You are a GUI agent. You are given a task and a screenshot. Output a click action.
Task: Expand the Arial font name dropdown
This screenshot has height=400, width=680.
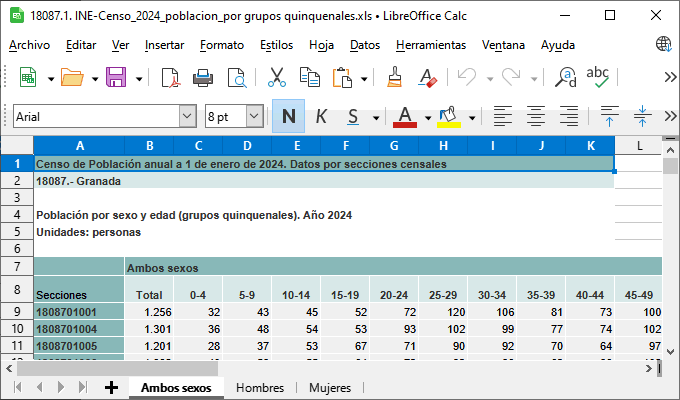coord(187,117)
